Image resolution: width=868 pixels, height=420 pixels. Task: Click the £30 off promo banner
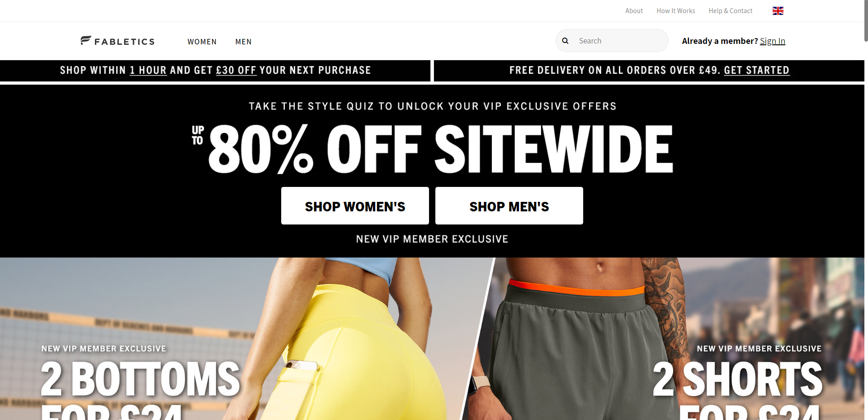coord(215,71)
